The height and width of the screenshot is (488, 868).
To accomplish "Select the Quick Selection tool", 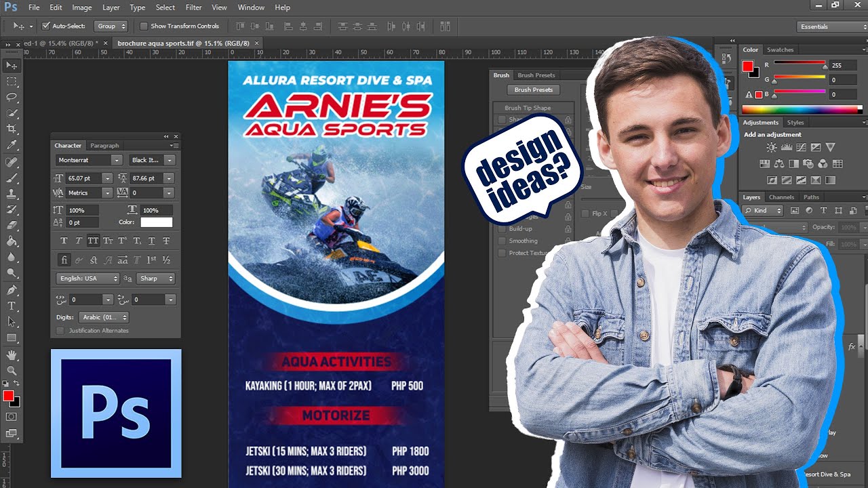I will pos(12,113).
